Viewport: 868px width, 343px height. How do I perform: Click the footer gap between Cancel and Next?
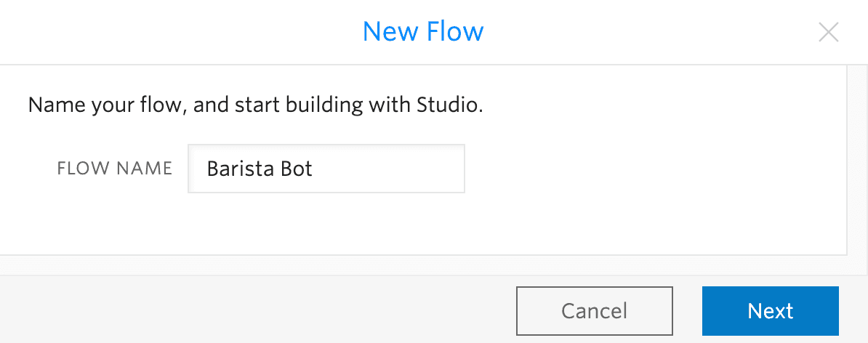coord(687,311)
